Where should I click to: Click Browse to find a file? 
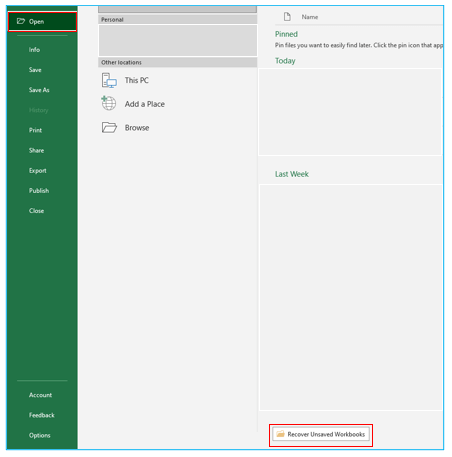[137, 128]
